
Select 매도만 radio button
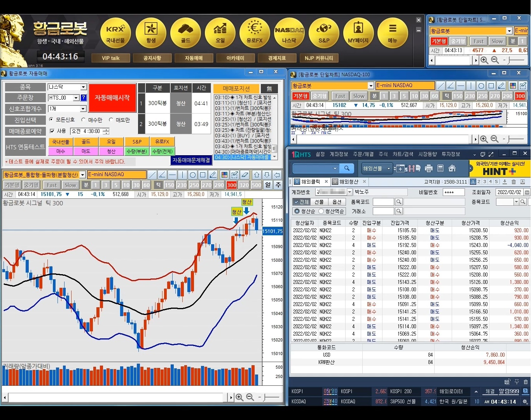111,120
